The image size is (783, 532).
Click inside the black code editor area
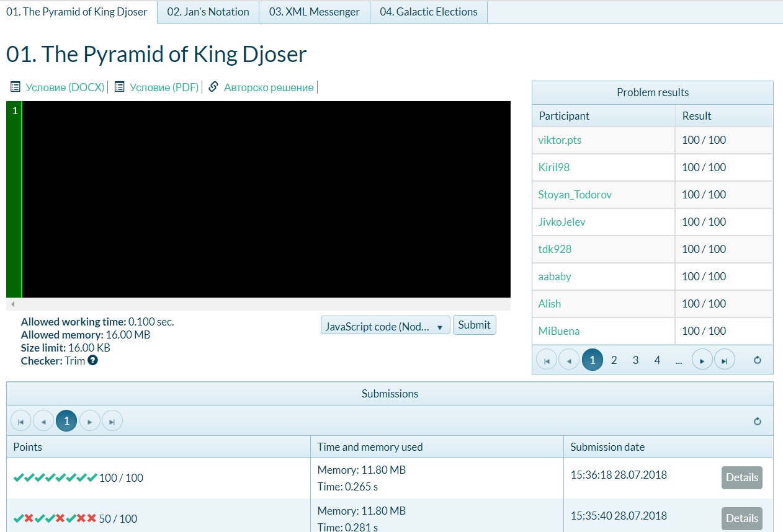tap(266, 199)
